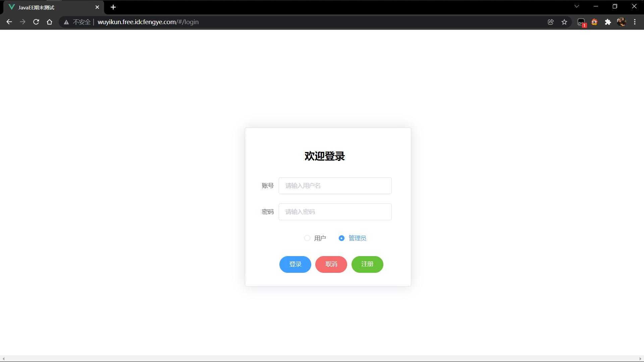The width and height of the screenshot is (644, 362).
Task: Open the profile avatar menu
Action: point(621,22)
